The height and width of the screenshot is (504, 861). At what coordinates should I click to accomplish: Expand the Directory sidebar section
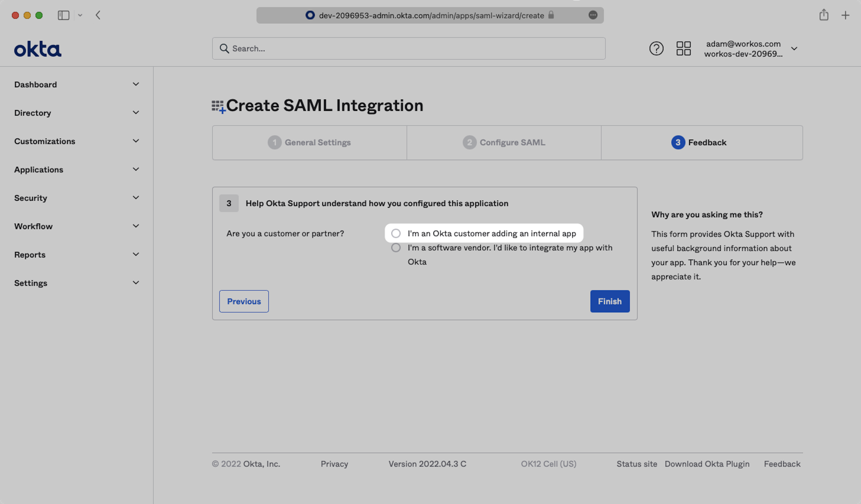point(76,113)
